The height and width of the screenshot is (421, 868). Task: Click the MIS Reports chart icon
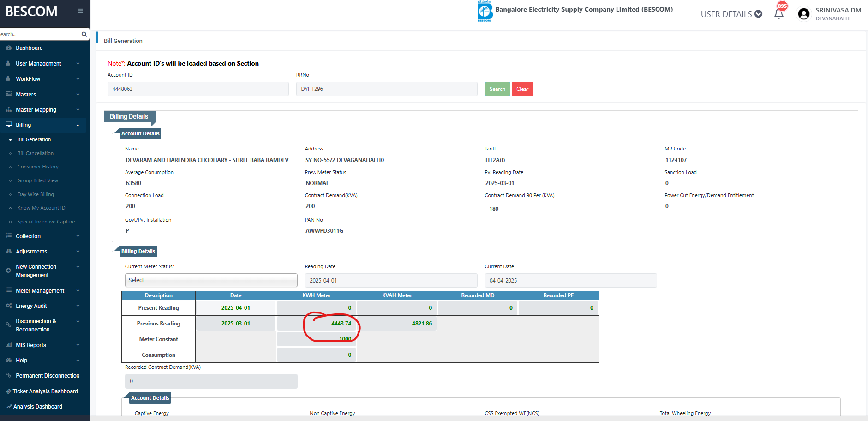(9, 344)
